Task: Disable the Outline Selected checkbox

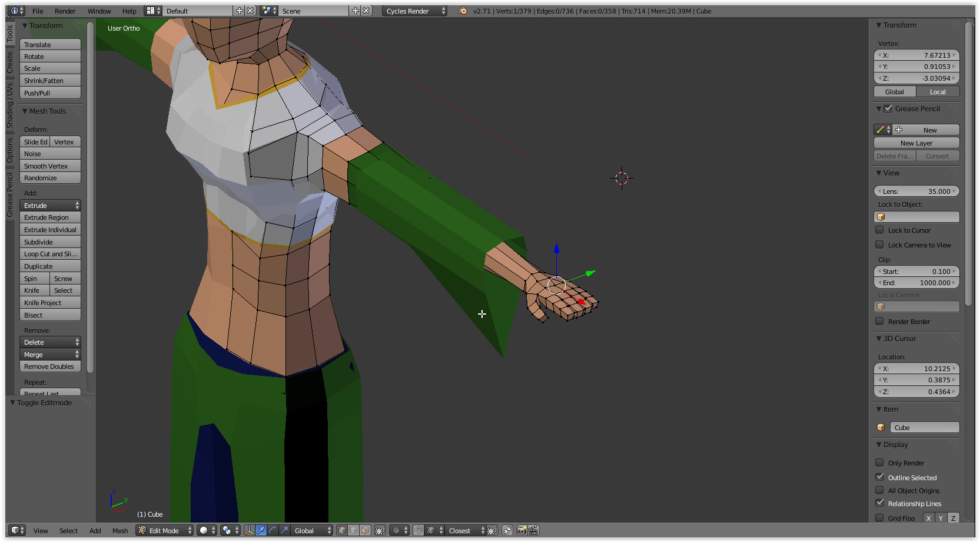Action: (879, 477)
